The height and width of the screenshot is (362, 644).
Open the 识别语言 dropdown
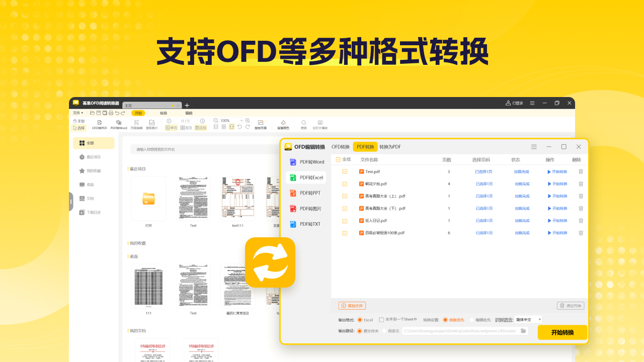[528, 320]
